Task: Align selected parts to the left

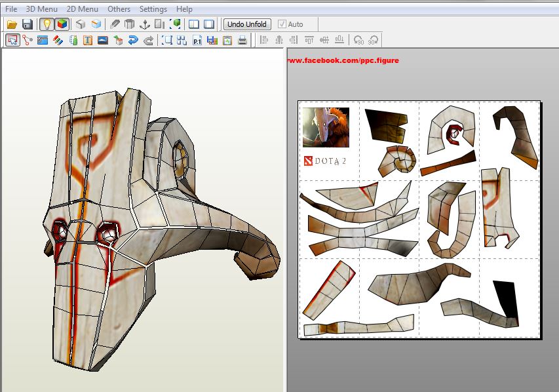Action: pos(264,40)
